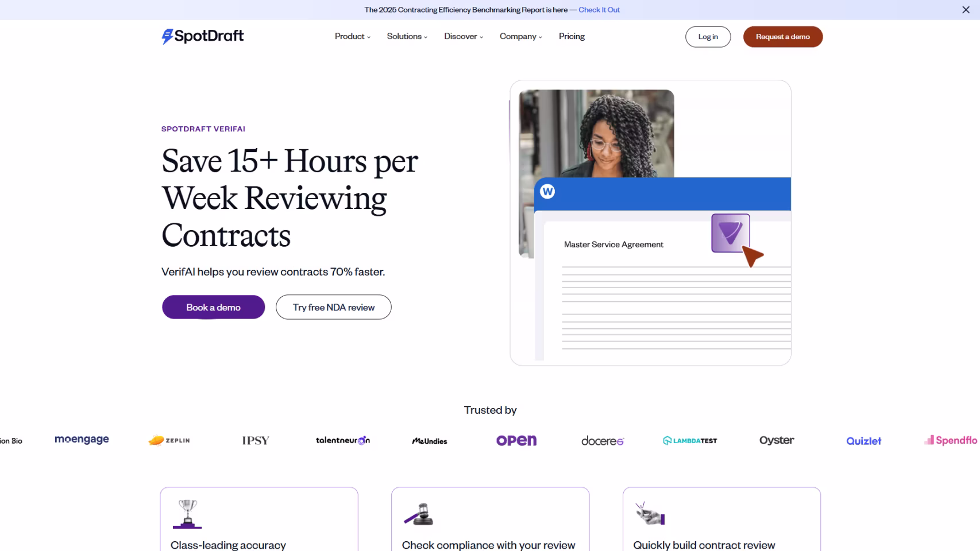Screen dimensions: 980x551
Task: Click Quickly build contract review heading
Action: click(x=704, y=545)
